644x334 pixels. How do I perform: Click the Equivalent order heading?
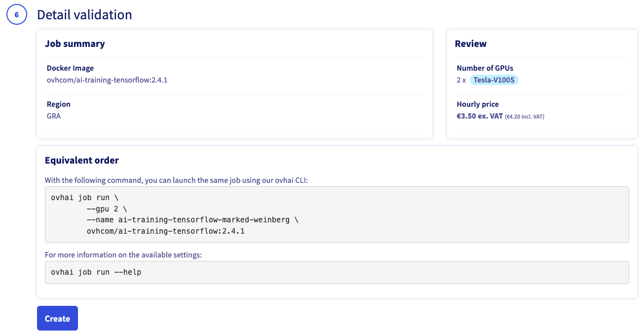tap(82, 160)
